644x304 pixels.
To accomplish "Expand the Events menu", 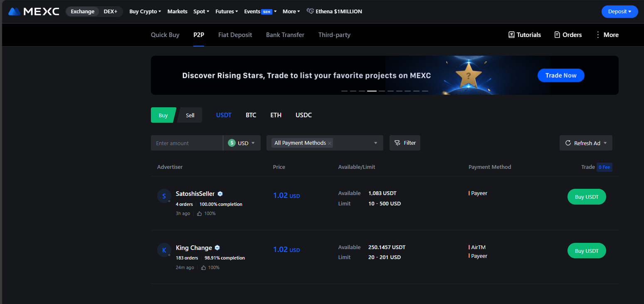I will click(x=260, y=11).
